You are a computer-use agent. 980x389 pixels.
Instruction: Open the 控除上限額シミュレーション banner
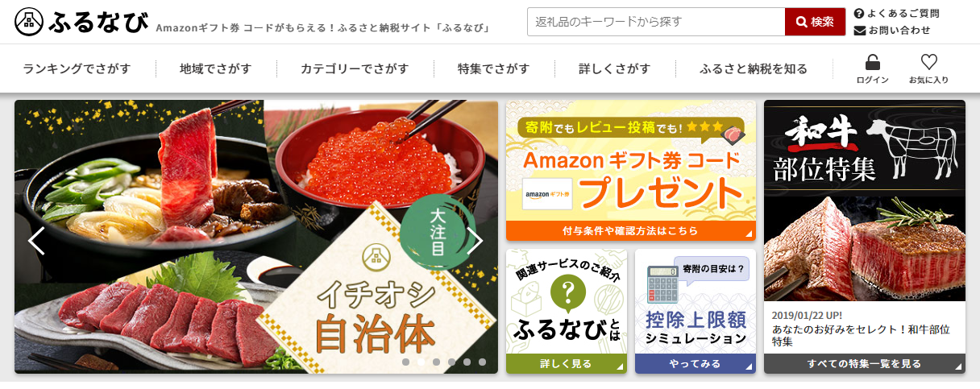tap(696, 311)
